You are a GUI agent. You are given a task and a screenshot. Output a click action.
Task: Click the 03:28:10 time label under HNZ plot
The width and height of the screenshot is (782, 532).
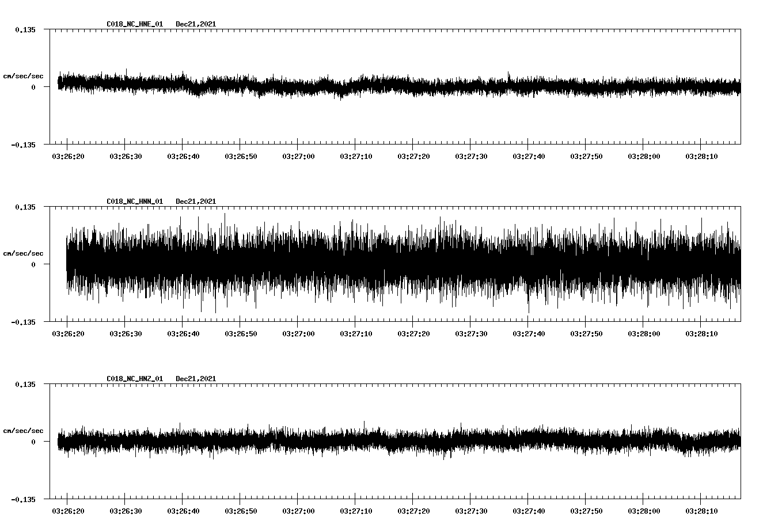(701, 511)
